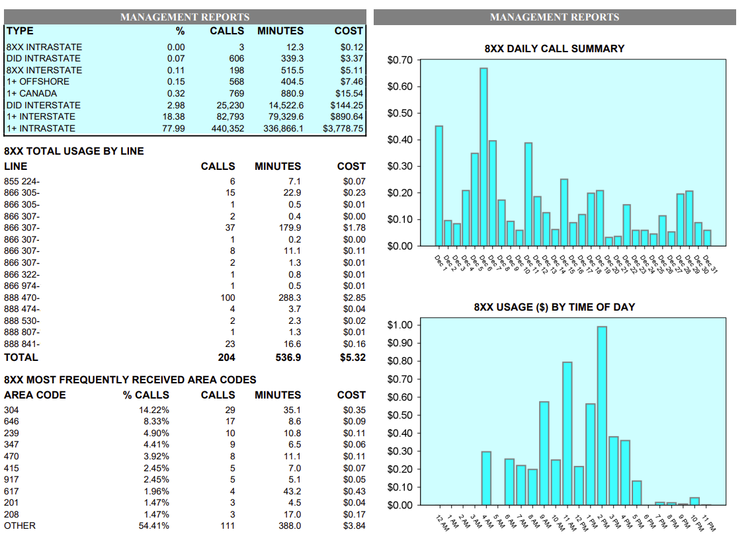Click the 855 224- line entry
The height and width of the screenshot is (540, 756).
[x=22, y=181]
